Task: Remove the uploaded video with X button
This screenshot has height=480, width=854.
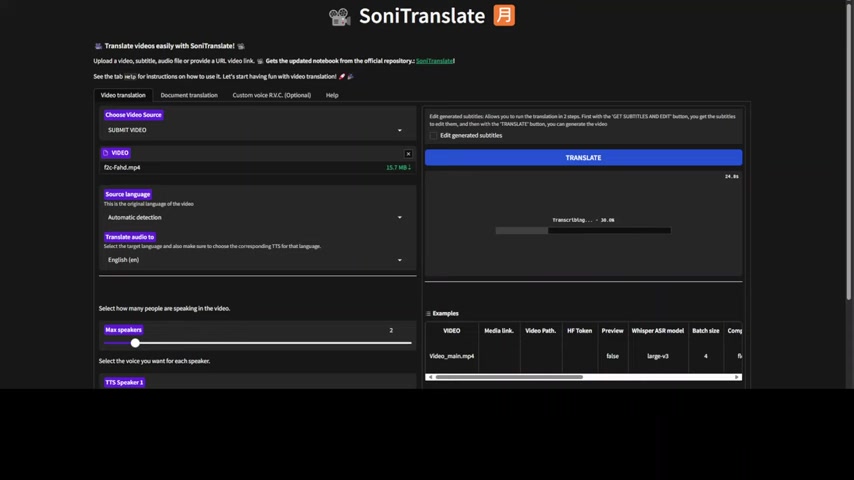Action: pos(408,154)
